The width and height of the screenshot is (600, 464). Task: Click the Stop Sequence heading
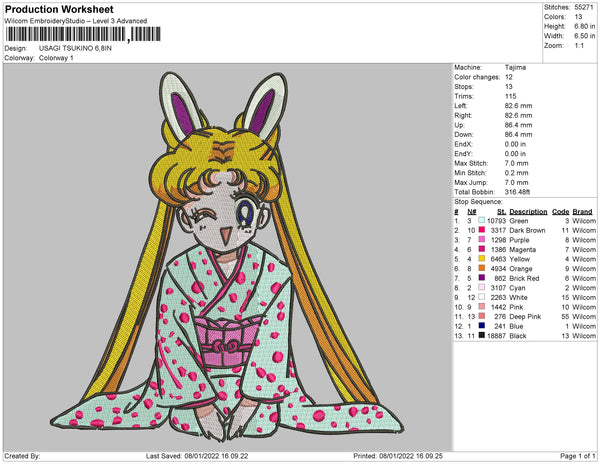pyautogui.click(x=478, y=202)
